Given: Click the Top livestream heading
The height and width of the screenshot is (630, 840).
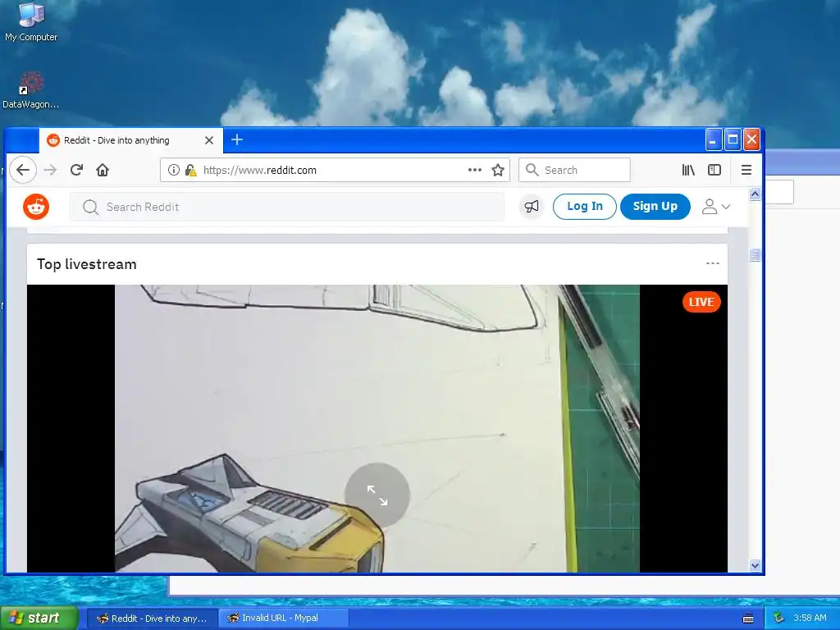Looking at the screenshot, I should coord(87,264).
